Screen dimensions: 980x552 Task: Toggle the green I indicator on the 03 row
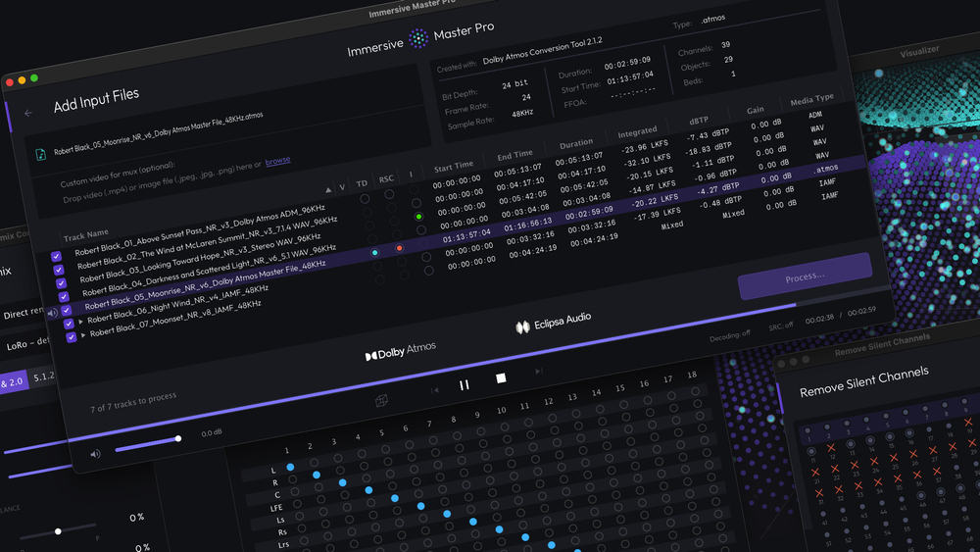[x=418, y=217]
